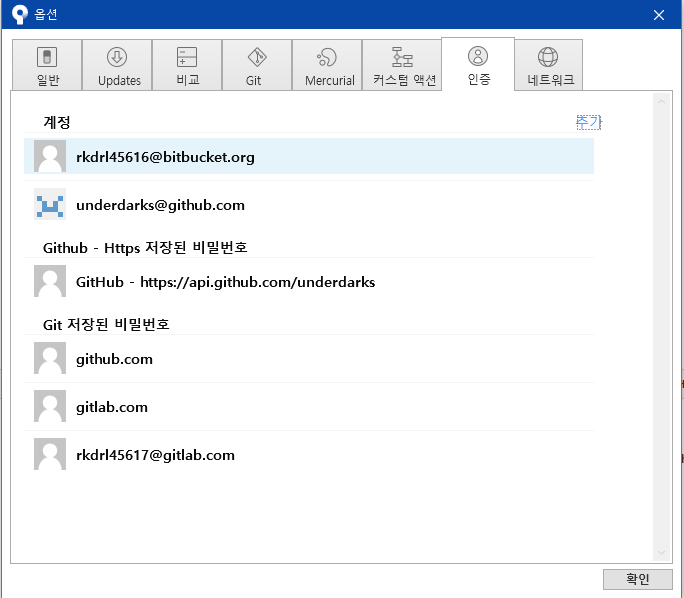Screen dimensions: 684x598
Task: Select the gitlab.com saved password entry
Action: (x=309, y=407)
